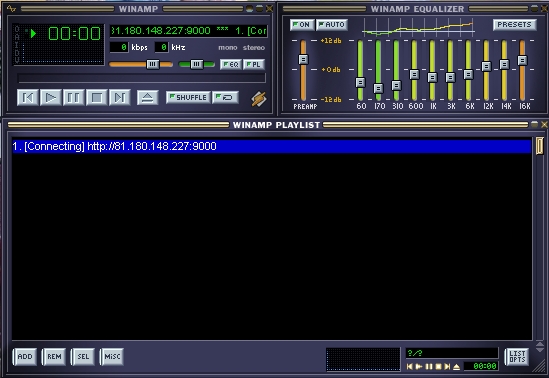
Task: Click playlist mini Next button
Action: pos(447,366)
